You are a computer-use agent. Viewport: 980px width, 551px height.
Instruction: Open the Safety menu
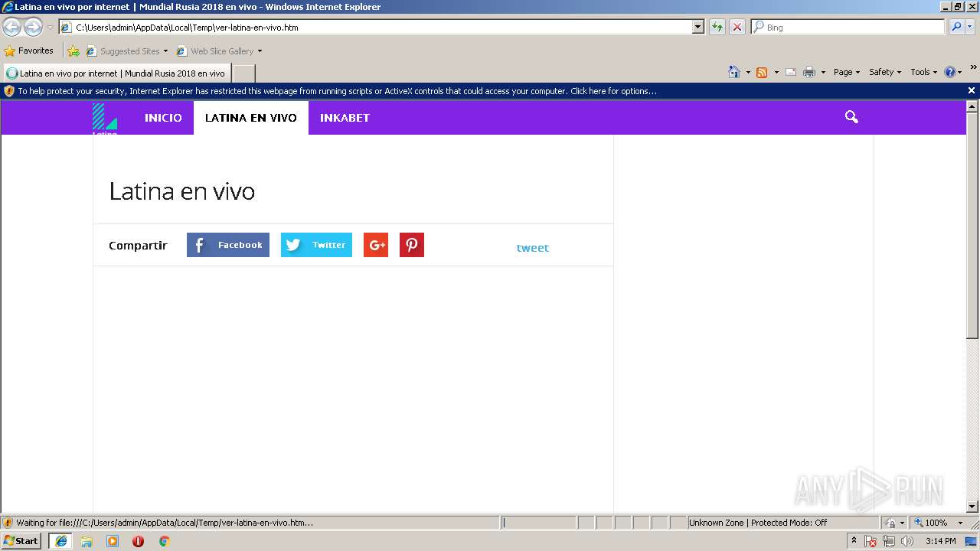[x=885, y=72]
